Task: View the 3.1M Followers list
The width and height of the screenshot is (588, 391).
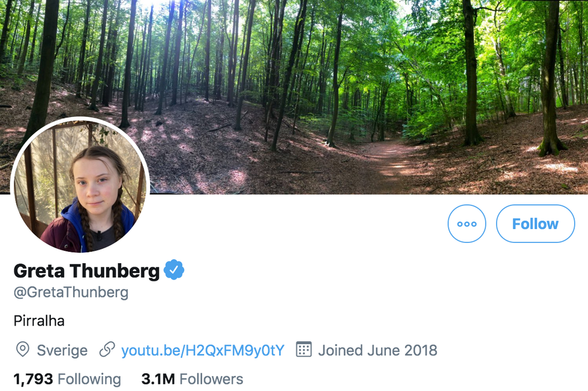Action: (x=192, y=379)
